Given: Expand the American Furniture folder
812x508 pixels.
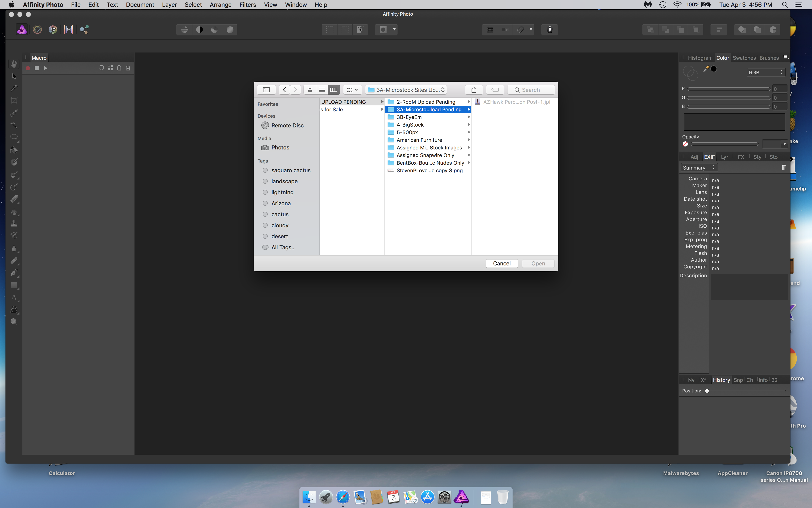Looking at the screenshot, I should [468, 140].
